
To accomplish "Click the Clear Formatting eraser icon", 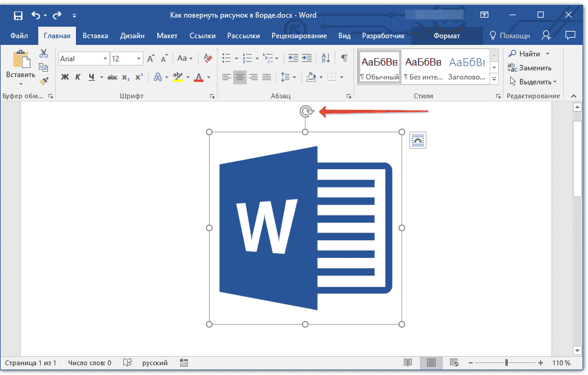I will (x=208, y=58).
